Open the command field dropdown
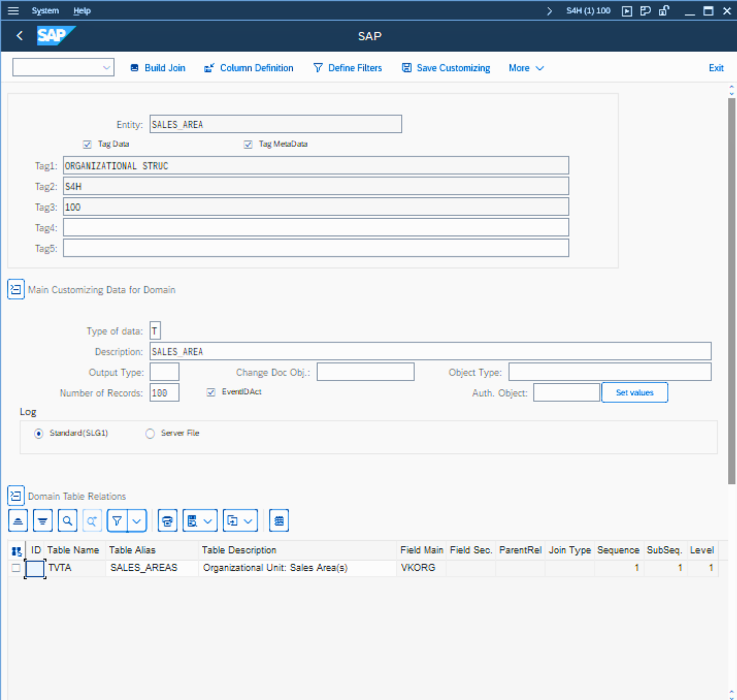 (x=106, y=68)
